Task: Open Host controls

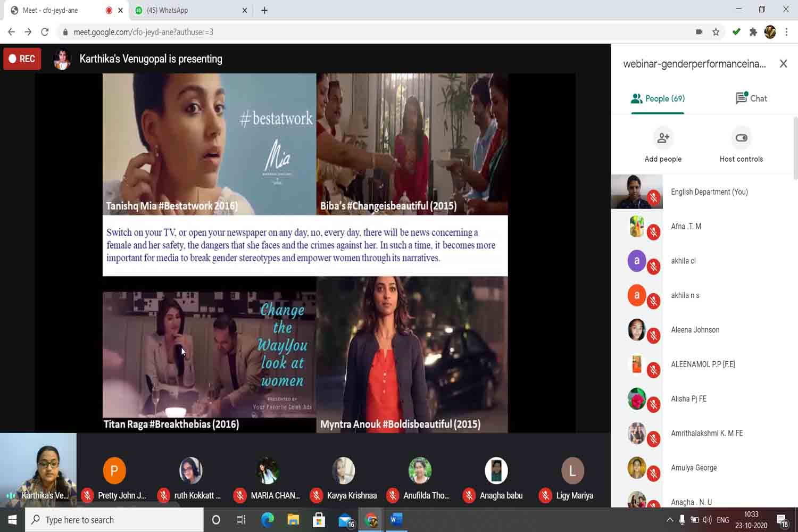Action: tap(741, 145)
